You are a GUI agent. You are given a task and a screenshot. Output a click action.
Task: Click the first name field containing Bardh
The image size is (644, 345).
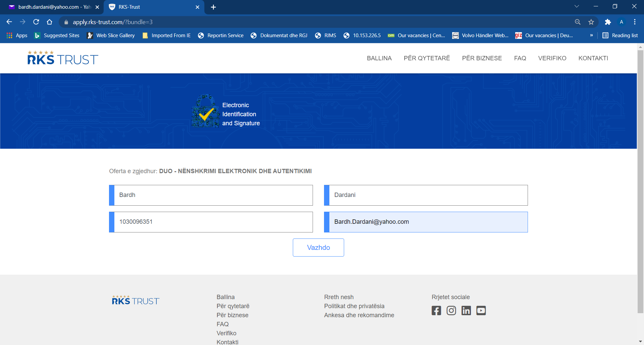[211, 195]
